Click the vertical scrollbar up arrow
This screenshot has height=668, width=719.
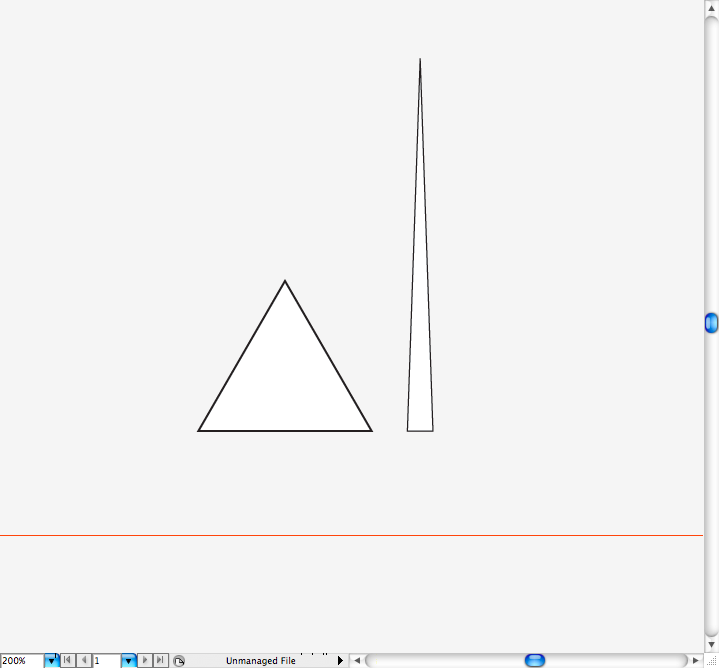(x=711, y=8)
